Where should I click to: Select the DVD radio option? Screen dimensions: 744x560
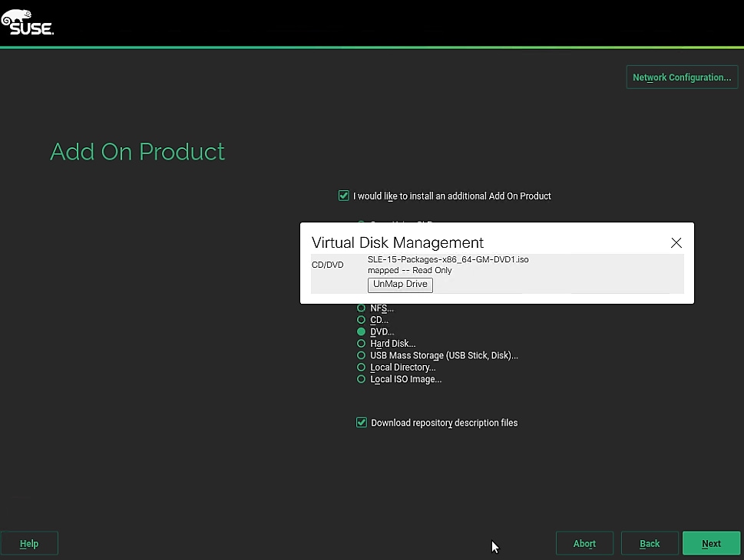click(x=361, y=332)
